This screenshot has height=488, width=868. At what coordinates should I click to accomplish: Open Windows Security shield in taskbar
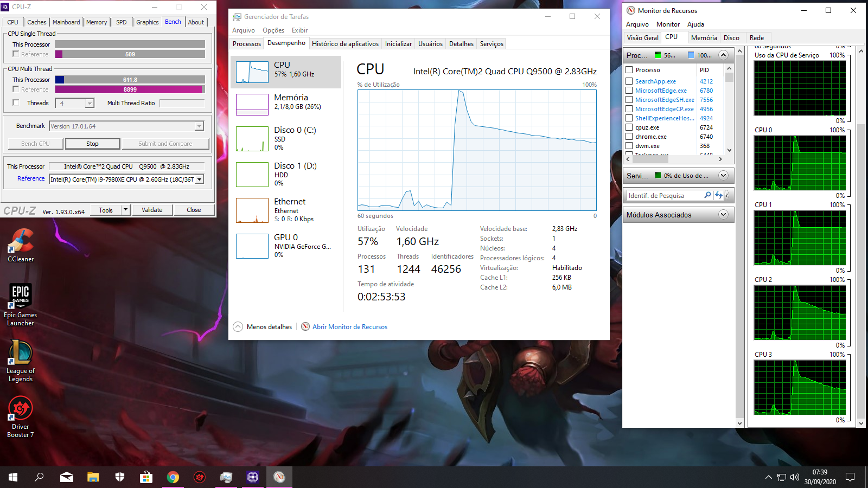[x=120, y=477]
